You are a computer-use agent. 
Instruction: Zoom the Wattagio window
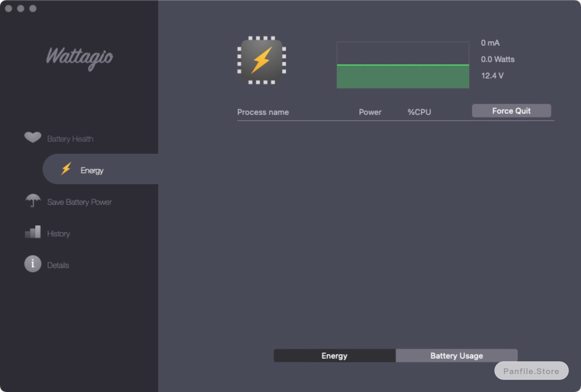coord(33,9)
